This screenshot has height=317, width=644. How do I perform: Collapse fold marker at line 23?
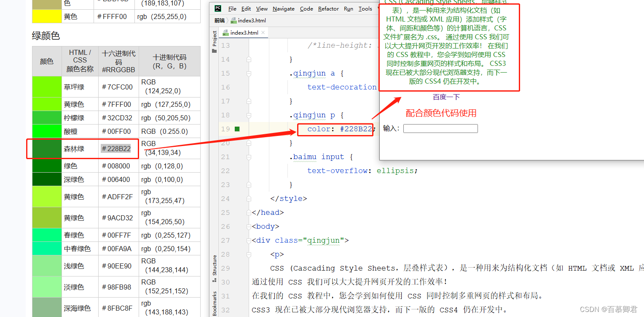tap(249, 185)
